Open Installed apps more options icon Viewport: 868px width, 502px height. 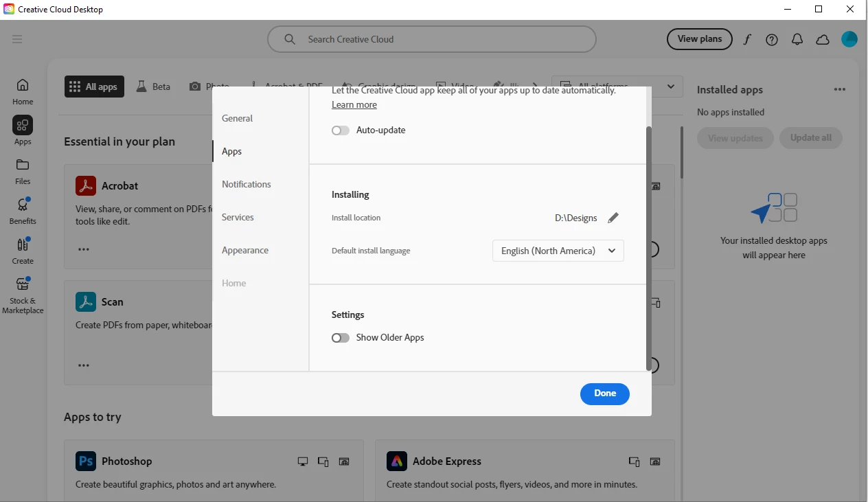coord(839,90)
